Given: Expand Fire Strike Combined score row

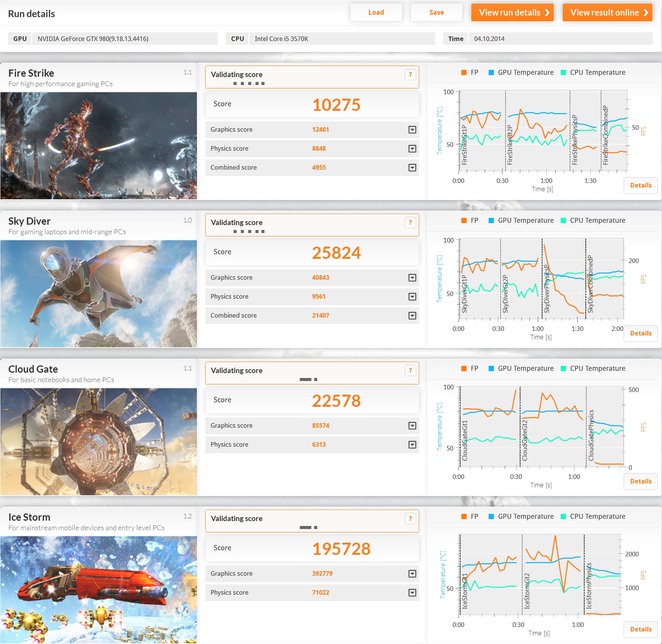Looking at the screenshot, I should click(412, 168).
